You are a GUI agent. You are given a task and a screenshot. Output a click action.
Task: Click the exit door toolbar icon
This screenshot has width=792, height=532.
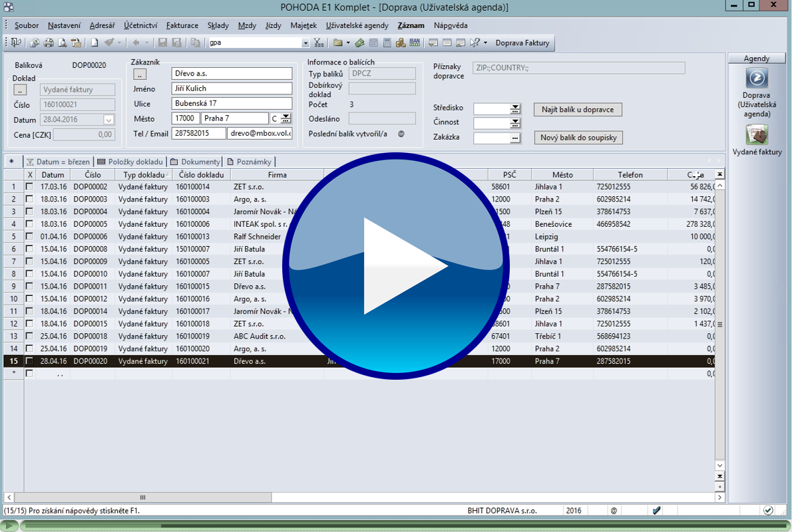(16, 43)
